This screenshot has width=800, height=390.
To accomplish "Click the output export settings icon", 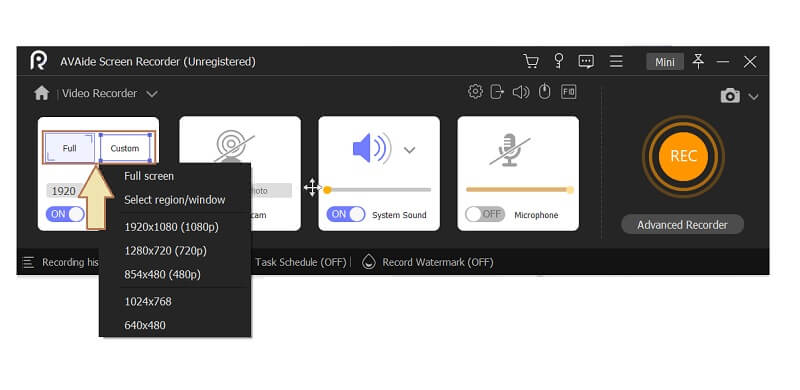I will tap(497, 92).
